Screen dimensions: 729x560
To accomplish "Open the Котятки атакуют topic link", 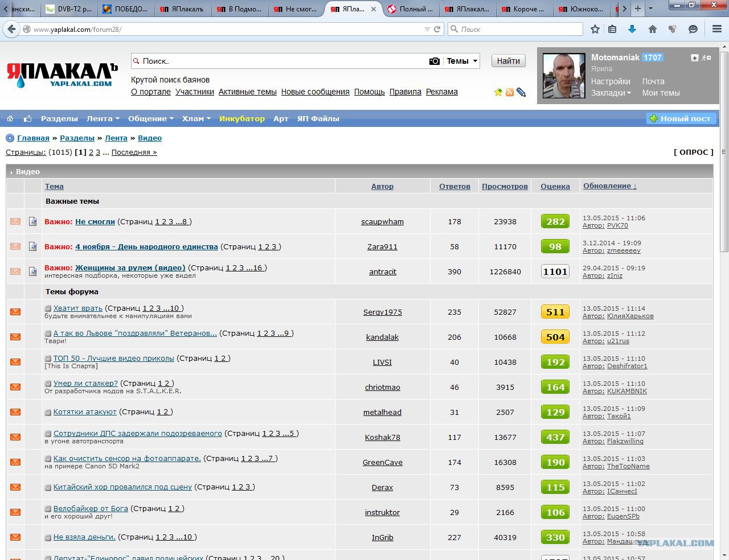I will pos(85,412).
